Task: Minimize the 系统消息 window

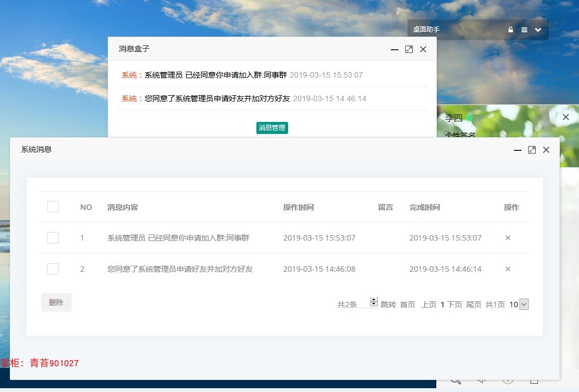Action: click(518, 150)
